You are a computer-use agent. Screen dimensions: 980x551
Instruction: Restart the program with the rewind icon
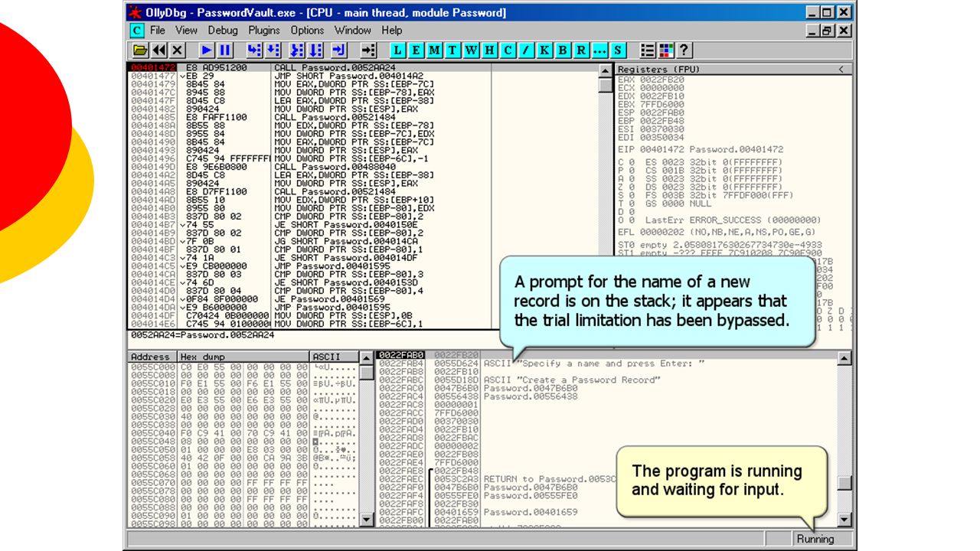point(159,51)
